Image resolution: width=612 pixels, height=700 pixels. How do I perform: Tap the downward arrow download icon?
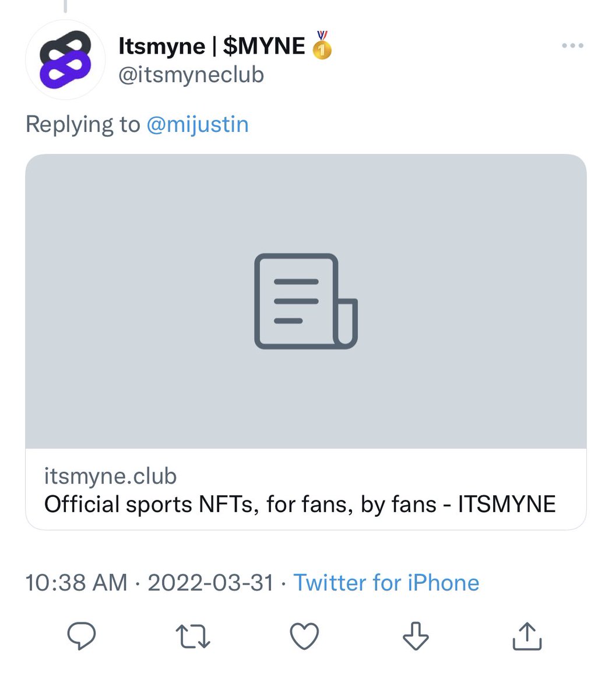coord(416,636)
